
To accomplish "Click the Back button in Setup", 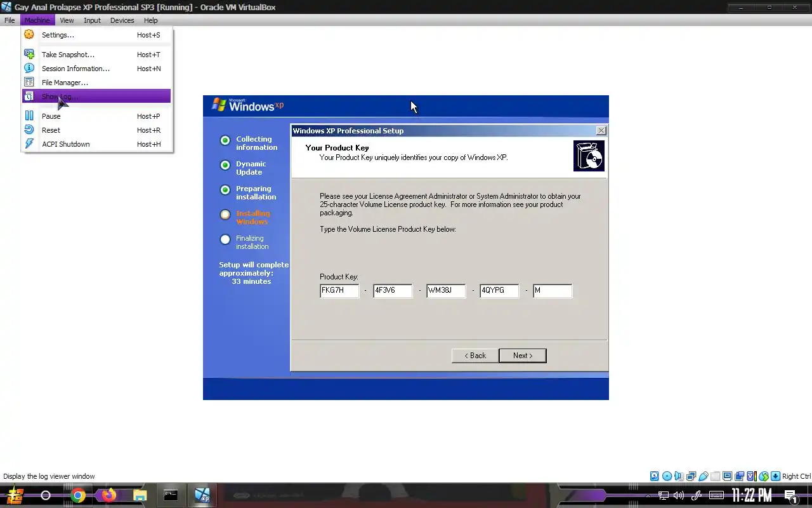I will click(475, 356).
